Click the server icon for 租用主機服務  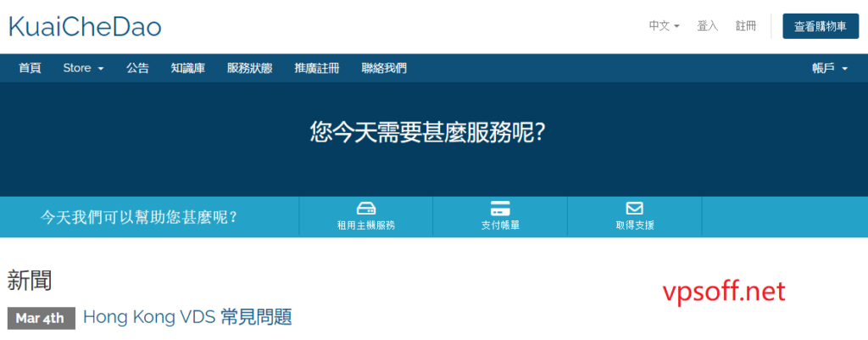(365, 209)
